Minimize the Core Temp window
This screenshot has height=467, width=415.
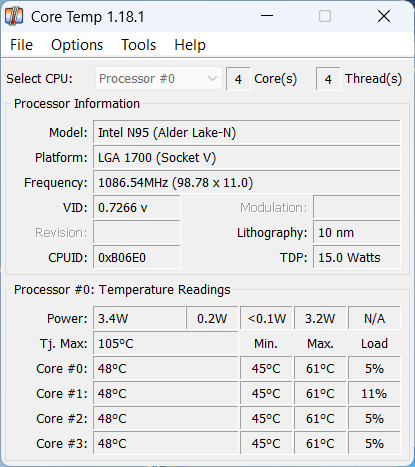click(x=267, y=16)
